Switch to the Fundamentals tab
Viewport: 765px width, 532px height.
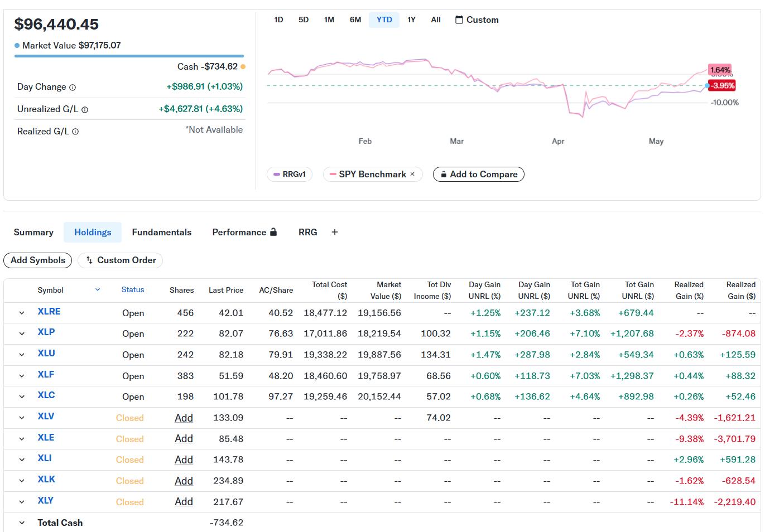coord(161,232)
